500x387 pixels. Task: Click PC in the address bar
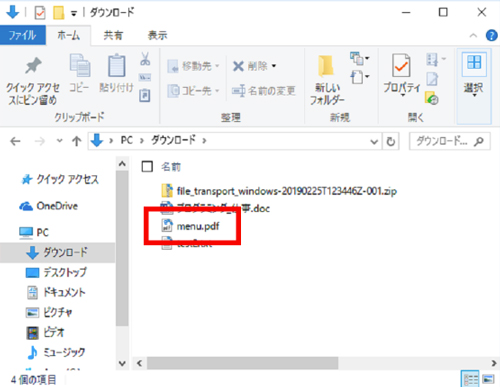point(127,140)
